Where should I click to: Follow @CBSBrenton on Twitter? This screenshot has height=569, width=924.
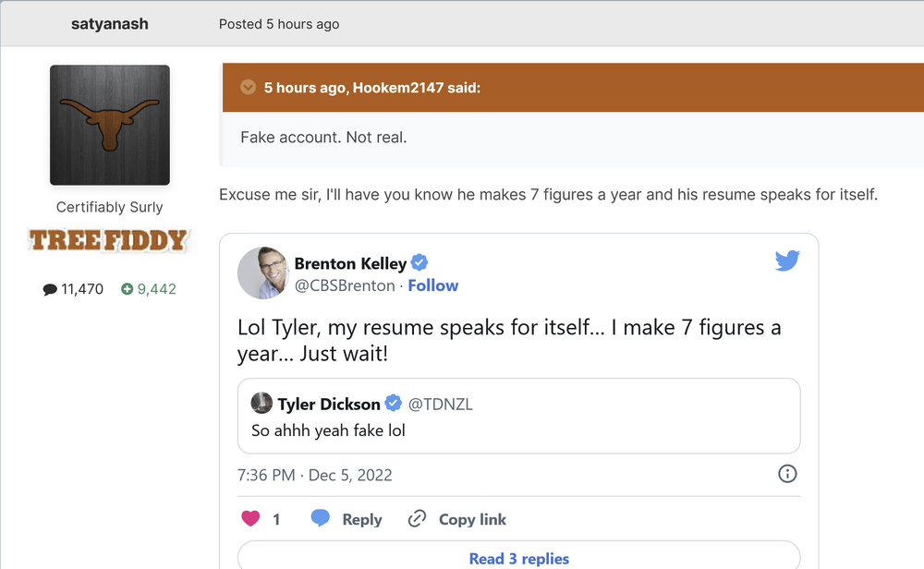point(432,285)
